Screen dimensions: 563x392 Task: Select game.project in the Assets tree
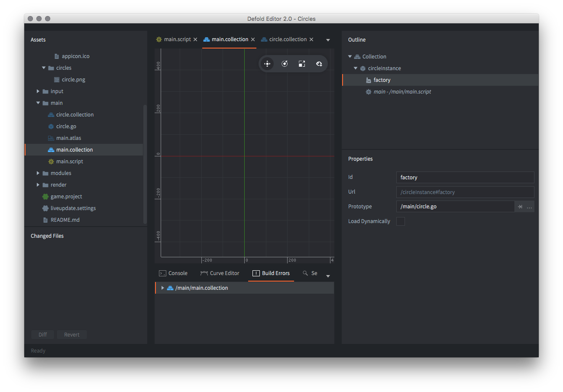[x=66, y=197]
